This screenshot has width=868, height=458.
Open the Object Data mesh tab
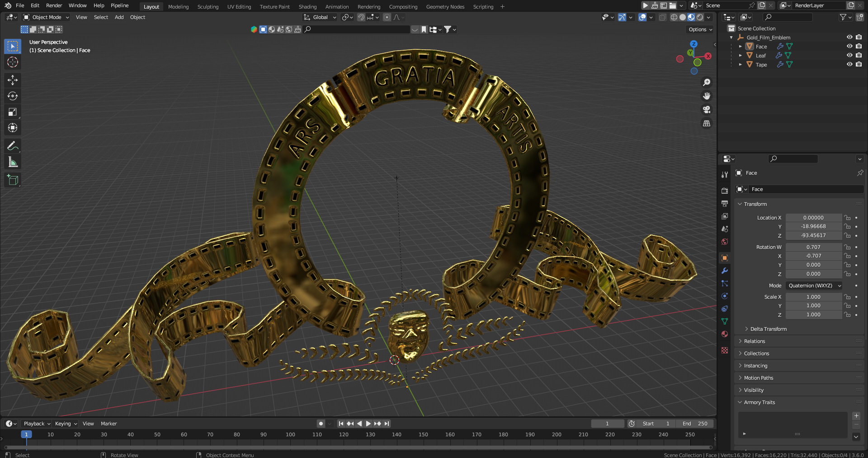[x=725, y=321]
